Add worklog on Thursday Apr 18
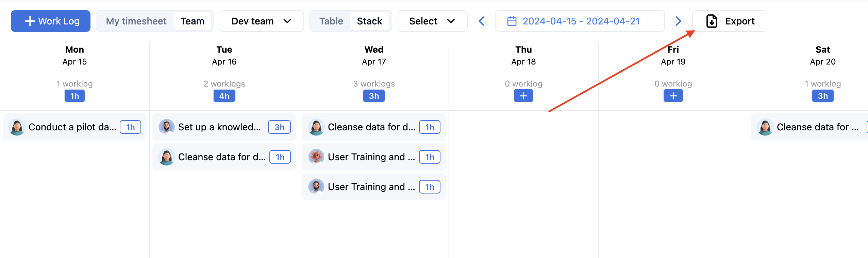The height and width of the screenshot is (258, 868). 523,96
